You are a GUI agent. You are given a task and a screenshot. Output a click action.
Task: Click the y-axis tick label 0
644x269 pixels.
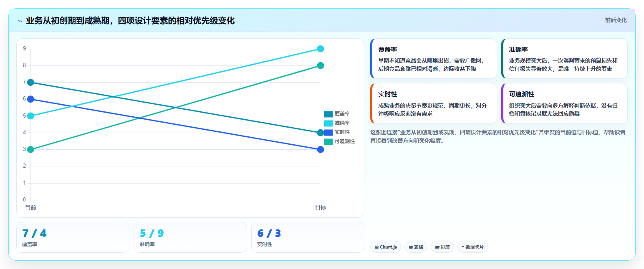pyautogui.click(x=25, y=200)
